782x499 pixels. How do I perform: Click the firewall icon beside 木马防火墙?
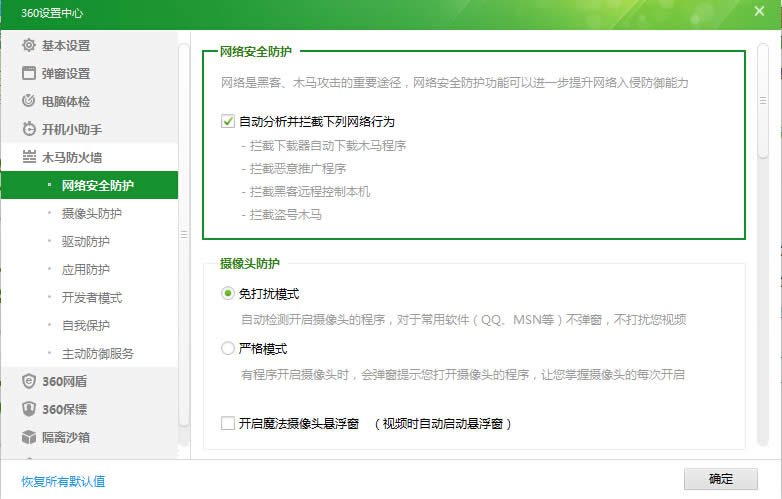(29, 157)
